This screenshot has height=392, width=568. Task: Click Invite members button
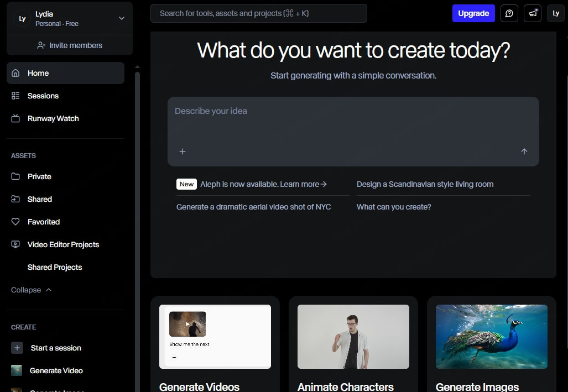click(70, 45)
